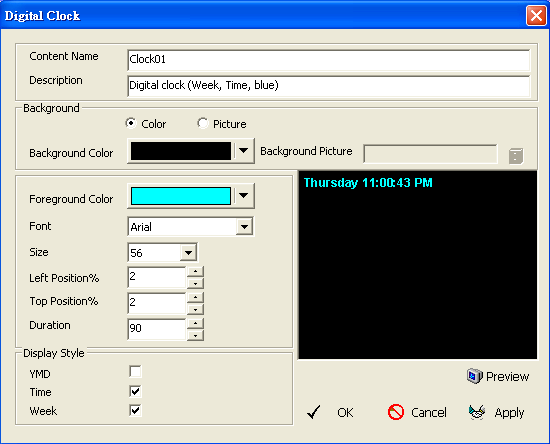
Task: Decrease the Duration value
Action: click(x=195, y=335)
